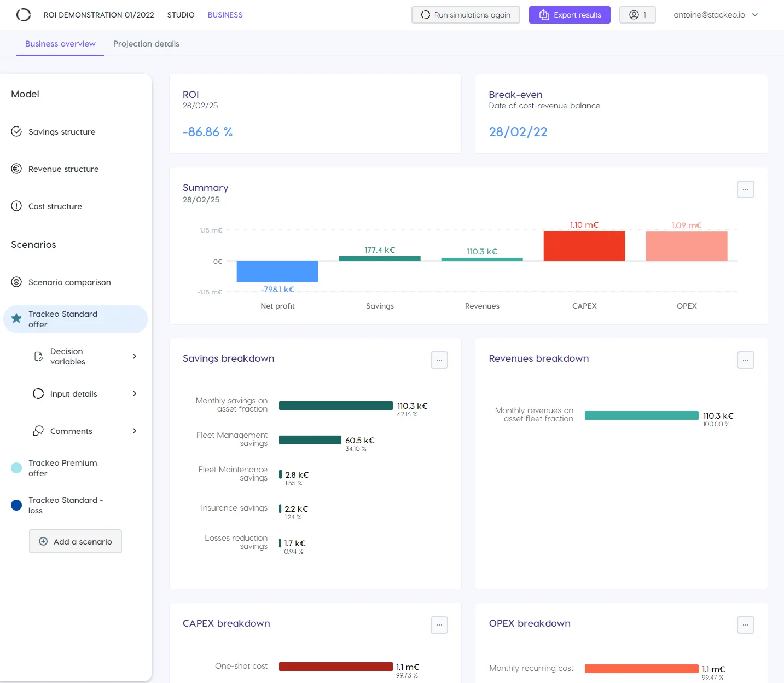Click the Tracked Standard - loss dark blue dot
Screen dimensions: 784x683
[x=16, y=505]
